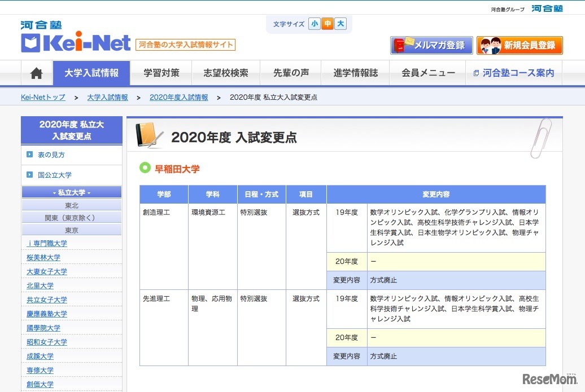Click the home icon in the navigation bar
This screenshot has width=585, height=392.
click(36, 73)
